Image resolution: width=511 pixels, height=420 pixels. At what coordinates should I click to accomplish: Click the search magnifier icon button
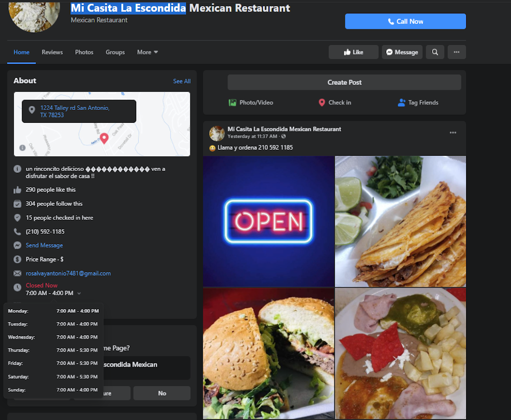(435, 52)
